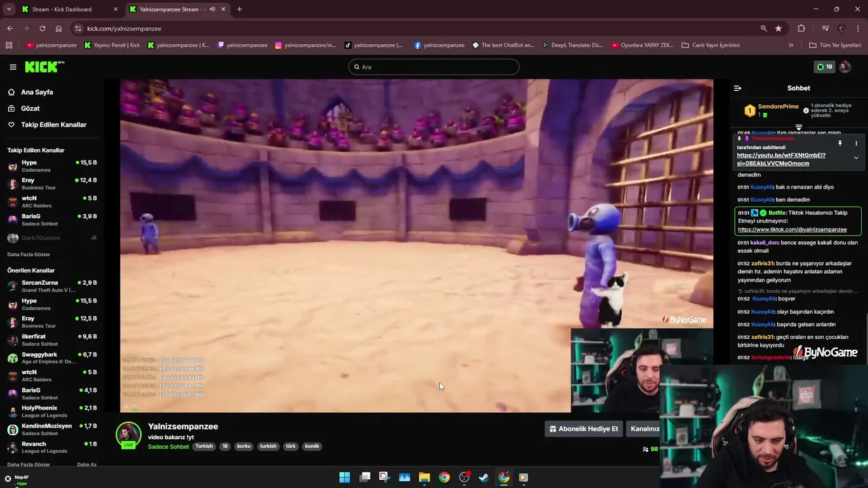The width and height of the screenshot is (868, 488).
Task: Open the Kick user profile avatar menu
Action: (x=845, y=66)
